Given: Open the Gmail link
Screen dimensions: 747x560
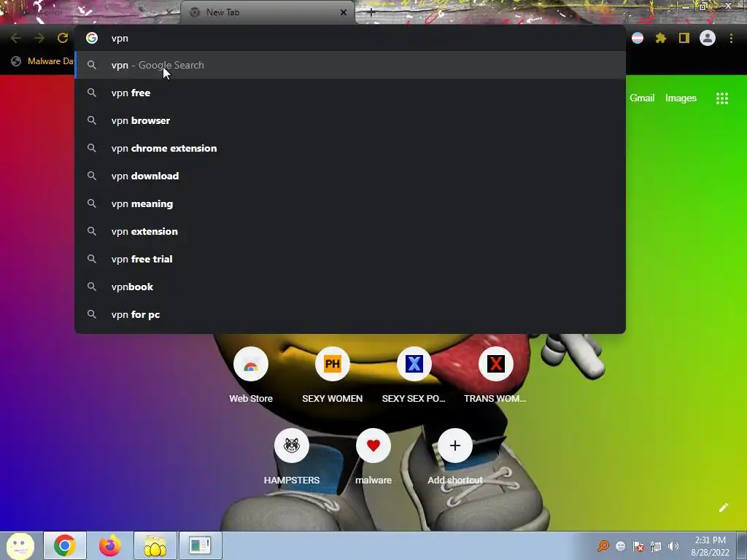Looking at the screenshot, I should coord(642,98).
